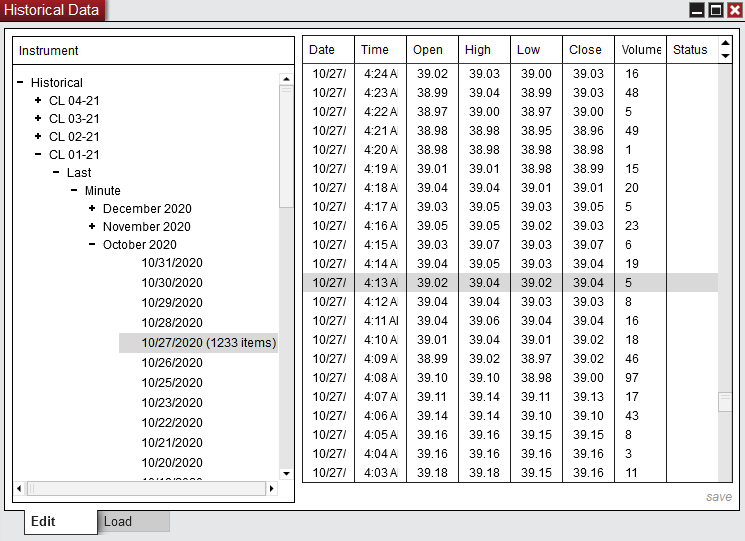This screenshot has height=541, width=745.
Task: Sort by the Low column header
Action: [x=536, y=50]
